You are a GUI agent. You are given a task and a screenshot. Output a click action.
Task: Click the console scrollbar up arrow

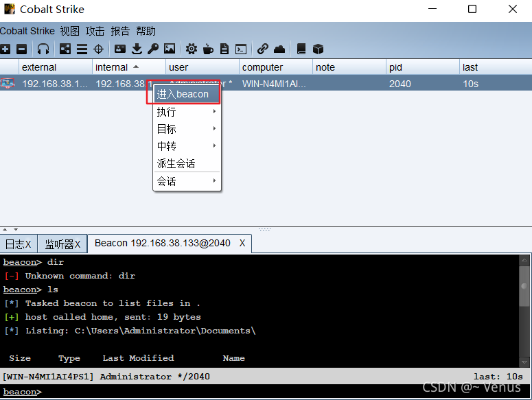[524, 260]
